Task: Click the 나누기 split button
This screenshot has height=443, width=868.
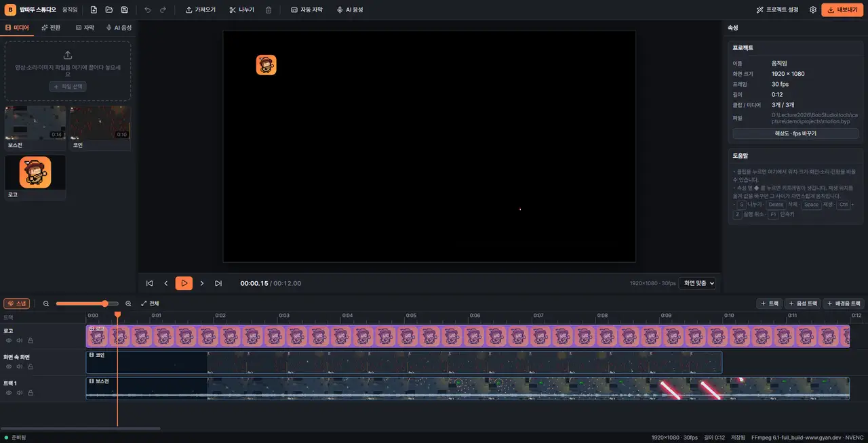Action: click(x=241, y=10)
